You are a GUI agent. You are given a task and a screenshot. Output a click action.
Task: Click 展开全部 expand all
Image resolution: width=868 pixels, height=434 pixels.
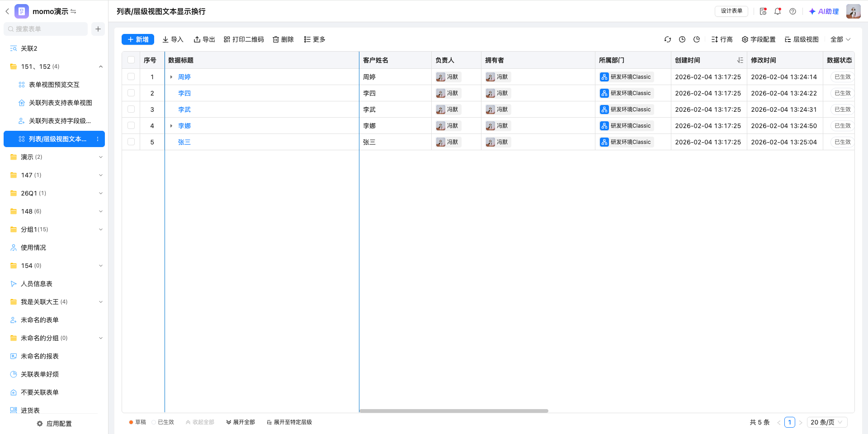tap(241, 422)
